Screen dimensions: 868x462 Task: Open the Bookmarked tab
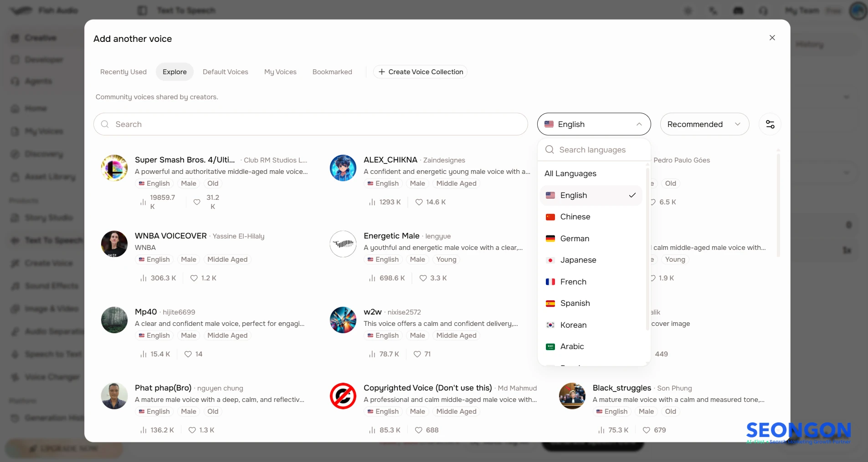point(332,72)
